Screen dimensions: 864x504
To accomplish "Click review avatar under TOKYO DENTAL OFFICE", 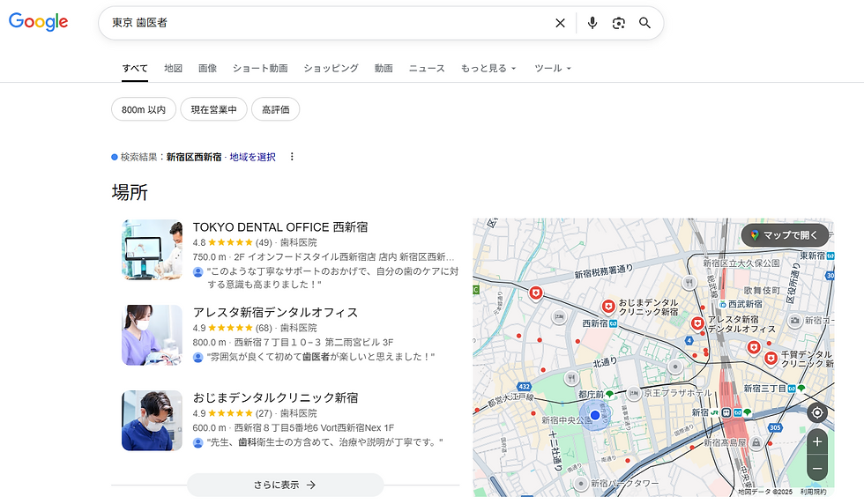I will coord(197,271).
